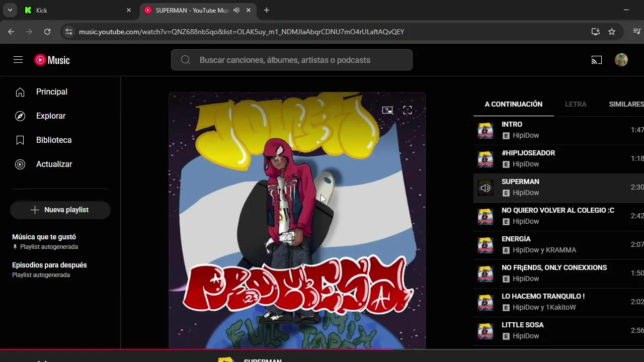
Task: Close the Kick browser tab
Action: point(129,10)
